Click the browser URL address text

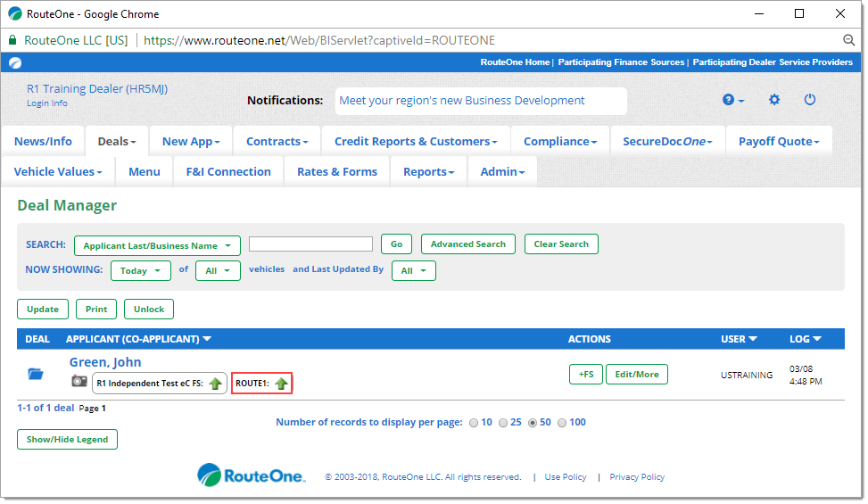coord(319,40)
